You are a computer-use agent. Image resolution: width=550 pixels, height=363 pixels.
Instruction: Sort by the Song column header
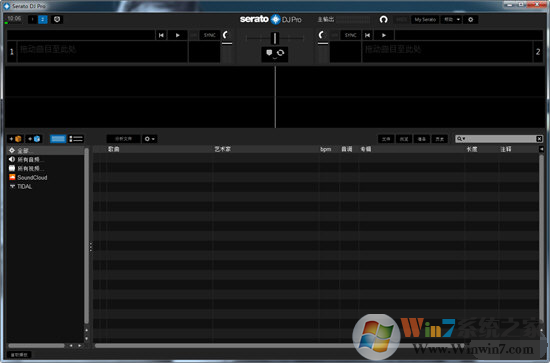pyautogui.click(x=114, y=149)
